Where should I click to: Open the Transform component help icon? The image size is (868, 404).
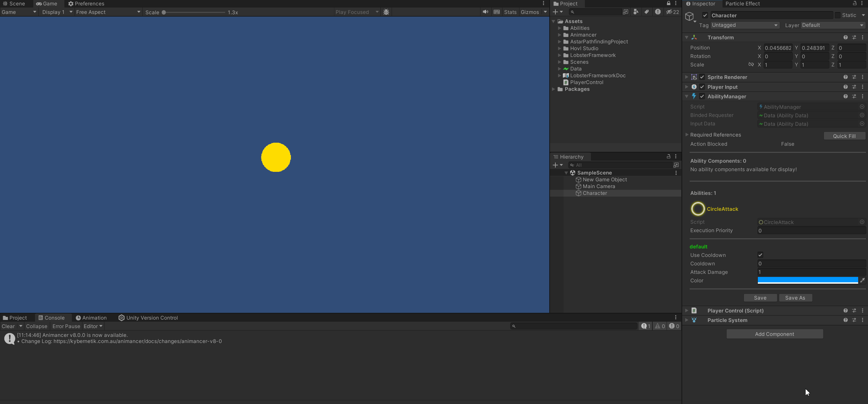(x=846, y=37)
